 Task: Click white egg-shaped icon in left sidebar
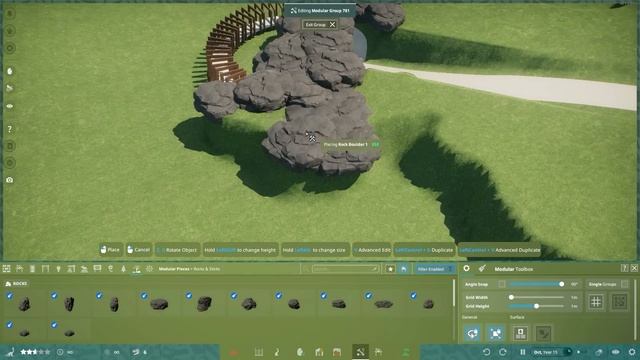point(10,71)
